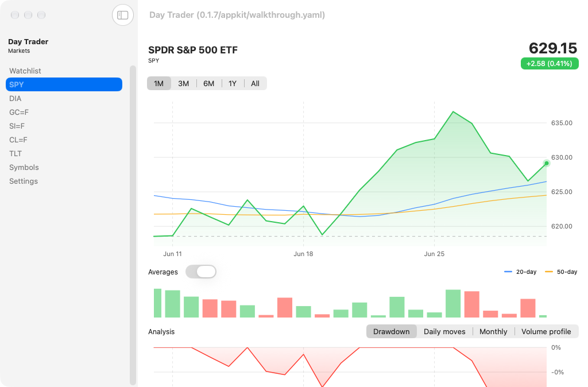Click the green price change badge
The width and height of the screenshot is (588, 387).
point(550,63)
